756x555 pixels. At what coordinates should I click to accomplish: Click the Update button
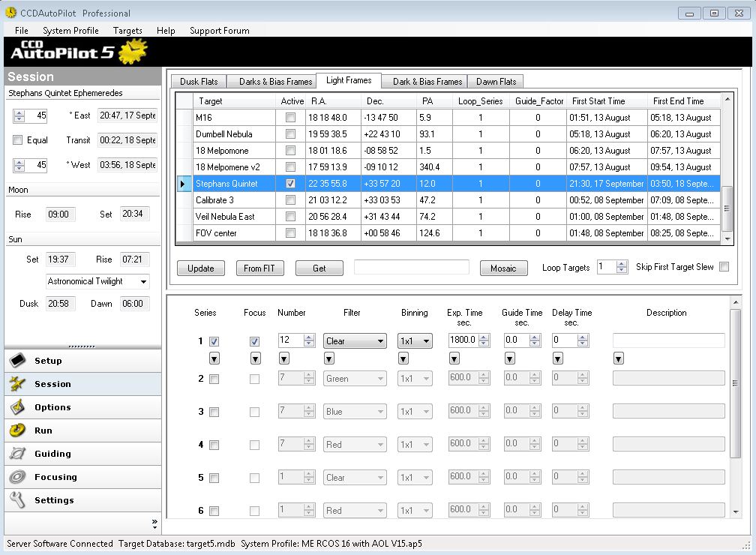pos(200,268)
